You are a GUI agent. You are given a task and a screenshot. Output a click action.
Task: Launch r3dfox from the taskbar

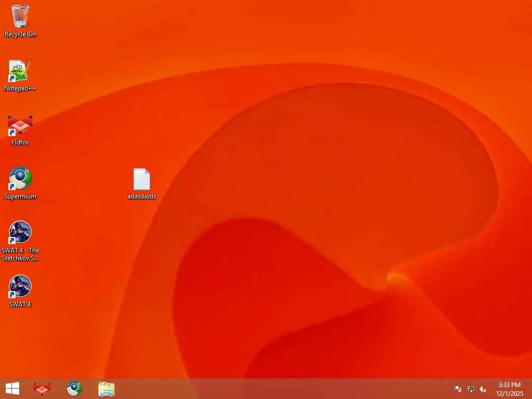click(42, 389)
